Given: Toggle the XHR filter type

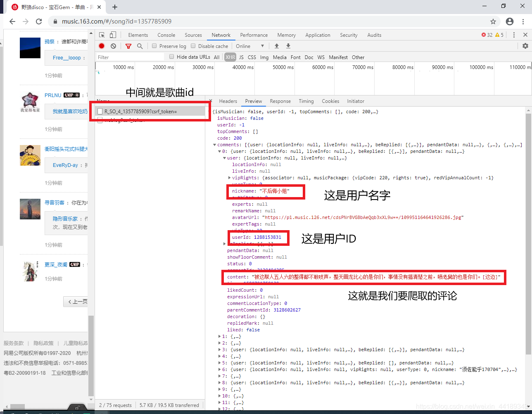Looking at the screenshot, I should [230, 57].
